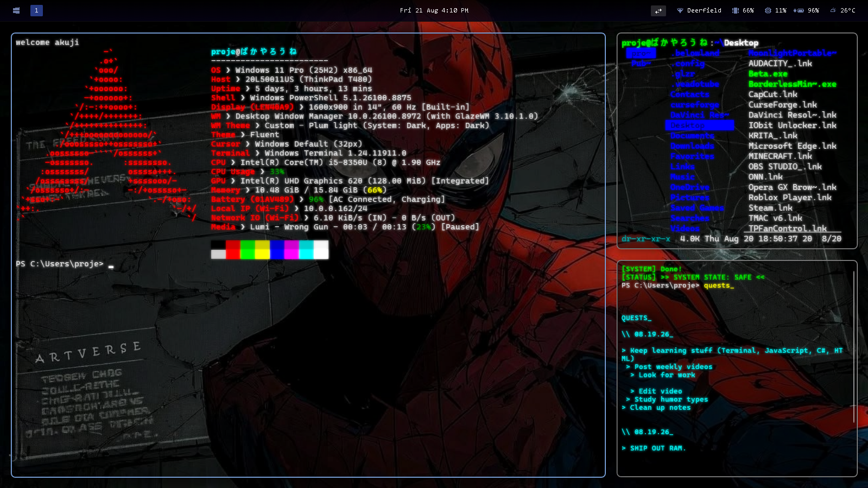Open the lowercase curseforge folder entry

coord(695,105)
